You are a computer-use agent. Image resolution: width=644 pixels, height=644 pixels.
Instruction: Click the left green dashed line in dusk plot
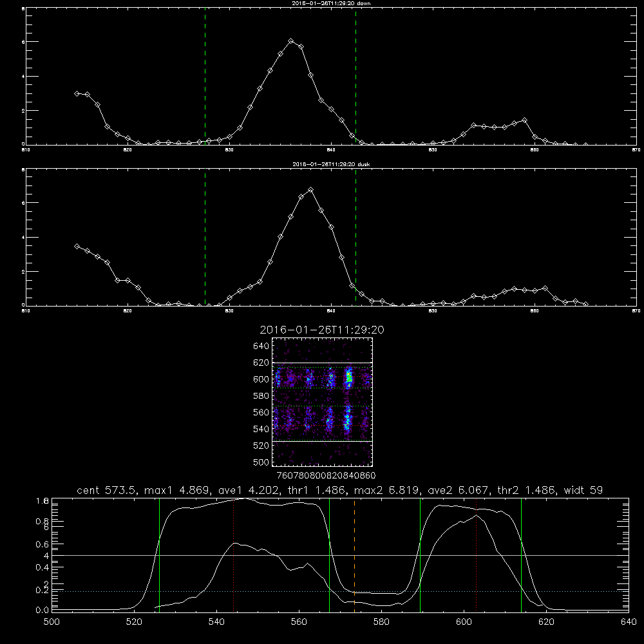point(205,238)
